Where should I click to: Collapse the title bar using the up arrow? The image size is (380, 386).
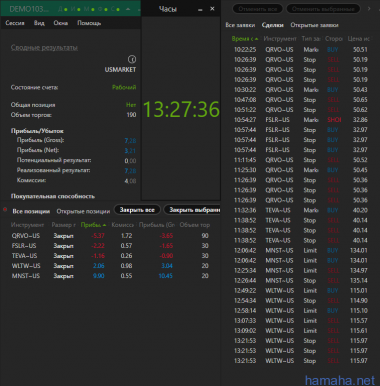128,9
